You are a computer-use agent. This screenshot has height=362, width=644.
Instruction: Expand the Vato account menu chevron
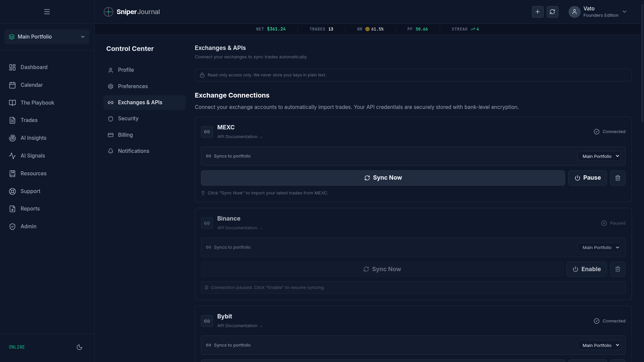click(x=625, y=12)
